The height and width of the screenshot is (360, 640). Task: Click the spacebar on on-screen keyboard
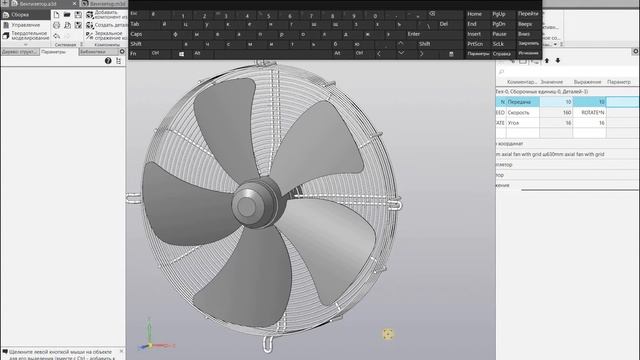point(272,53)
